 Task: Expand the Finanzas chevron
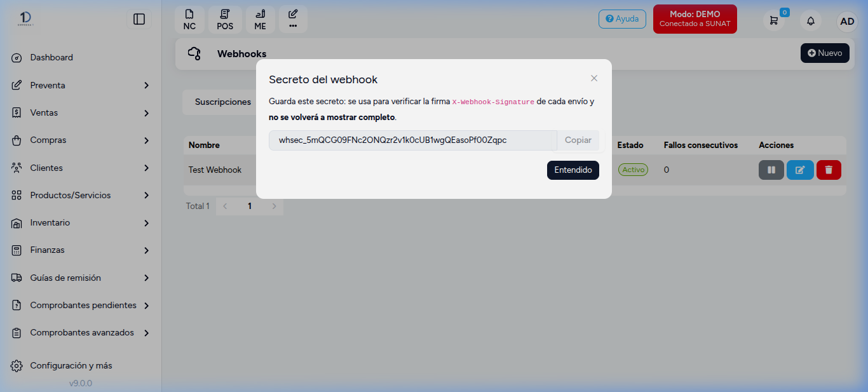tap(146, 250)
